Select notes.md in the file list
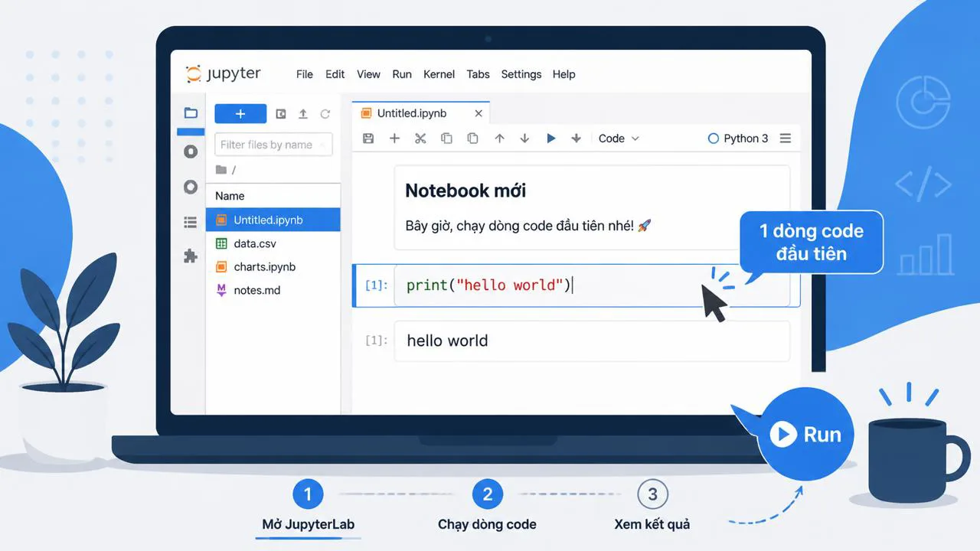Image resolution: width=980 pixels, height=551 pixels. coord(273,291)
